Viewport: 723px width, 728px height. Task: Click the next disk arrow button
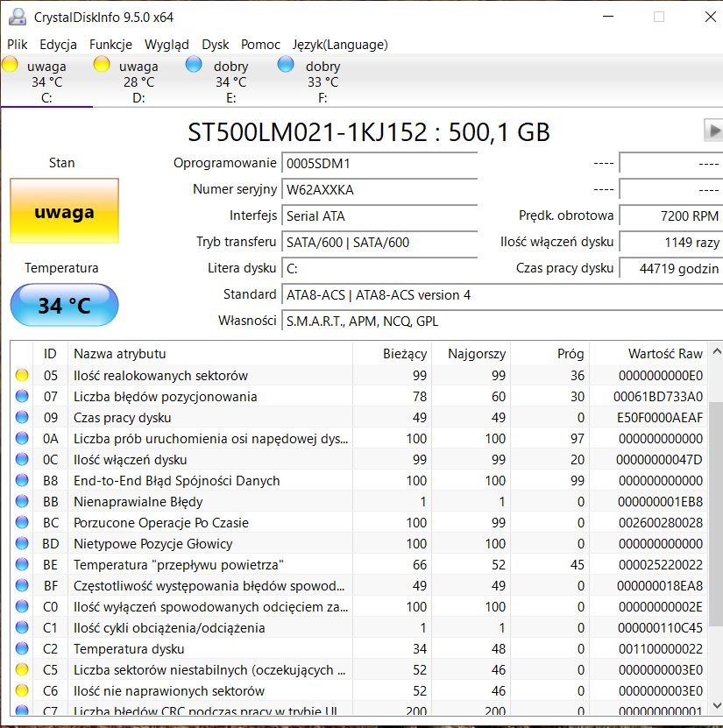tap(713, 131)
